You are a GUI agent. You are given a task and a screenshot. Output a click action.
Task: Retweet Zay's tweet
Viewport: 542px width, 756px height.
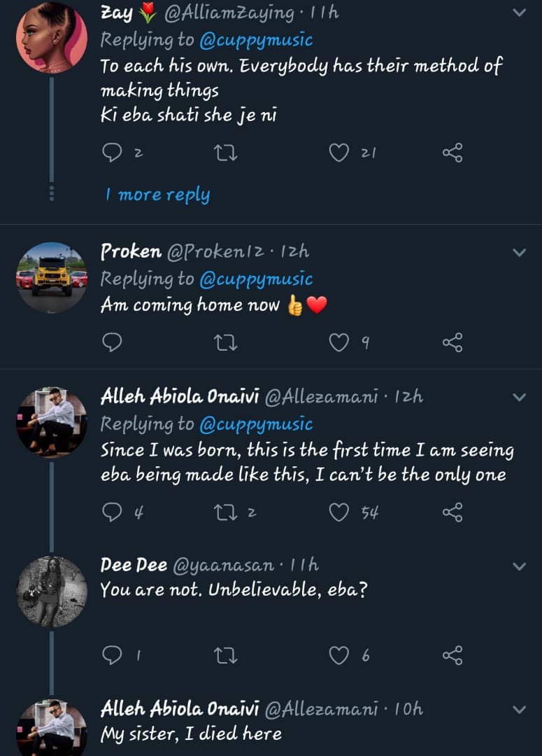(x=226, y=153)
